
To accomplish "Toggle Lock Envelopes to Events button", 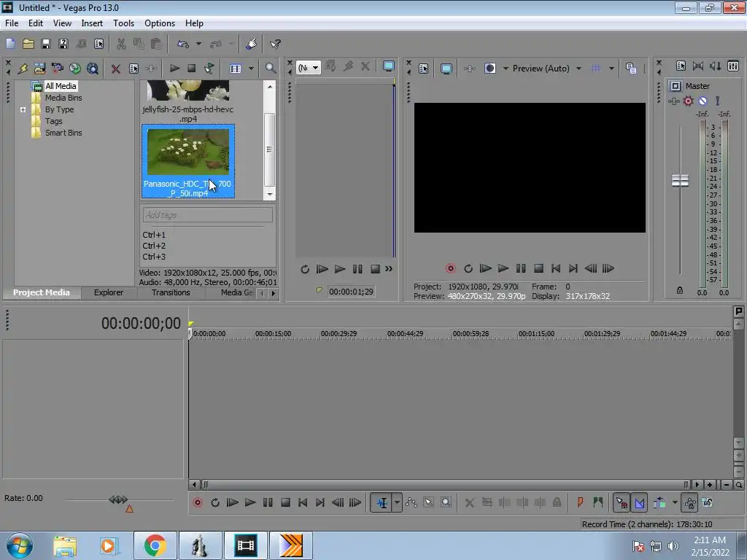I will [689, 502].
